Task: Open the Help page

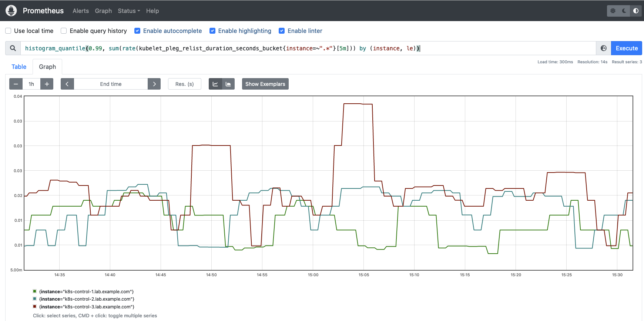Action: tap(152, 11)
